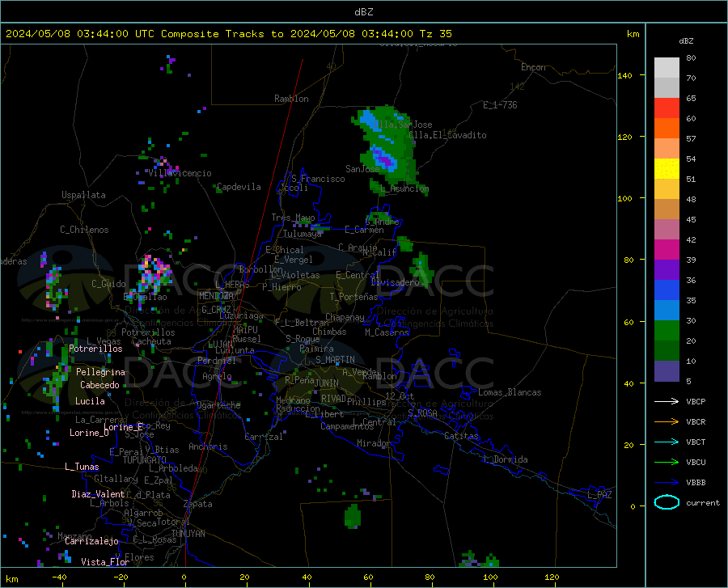Pick the green 30 dBZ color swatch
The image size is (728, 588).
pyautogui.click(x=667, y=331)
